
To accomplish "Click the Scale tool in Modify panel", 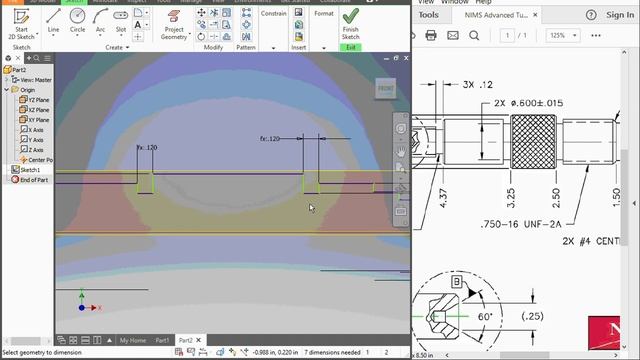I will pyautogui.click(x=227, y=13).
